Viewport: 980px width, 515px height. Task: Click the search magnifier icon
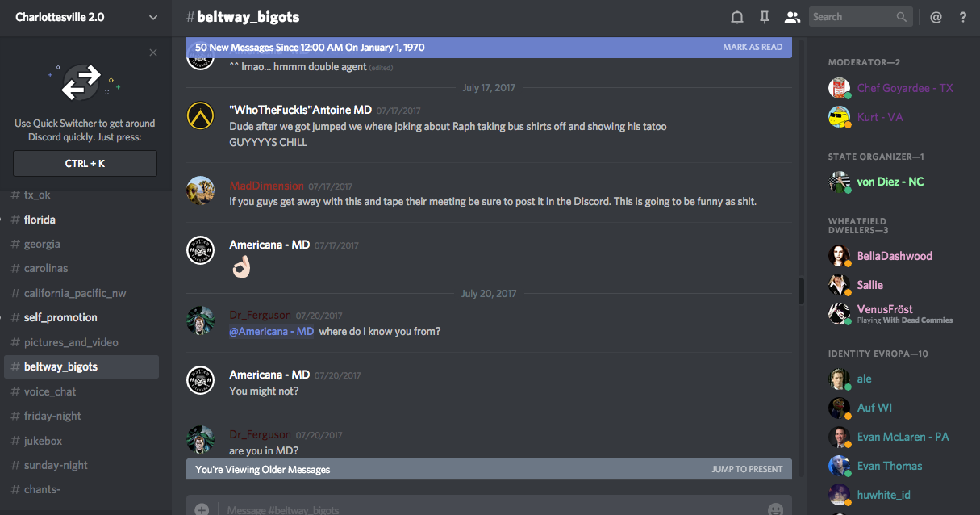pos(901,17)
